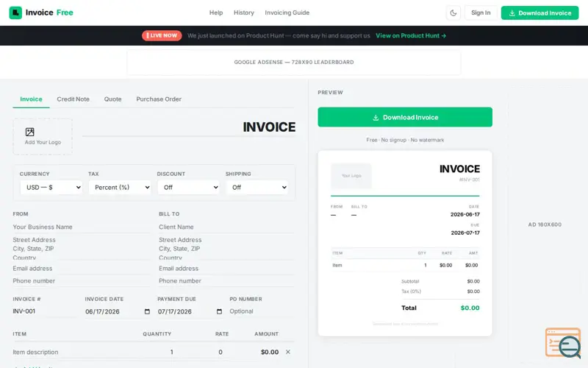The height and width of the screenshot is (368, 588).
Task: Click the From Email address field
Action: click(x=81, y=269)
